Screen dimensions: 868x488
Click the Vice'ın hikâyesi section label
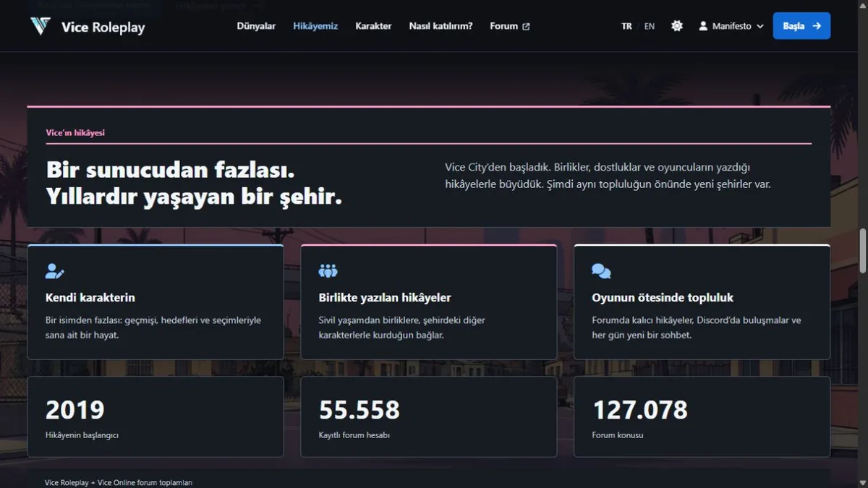pos(75,133)
